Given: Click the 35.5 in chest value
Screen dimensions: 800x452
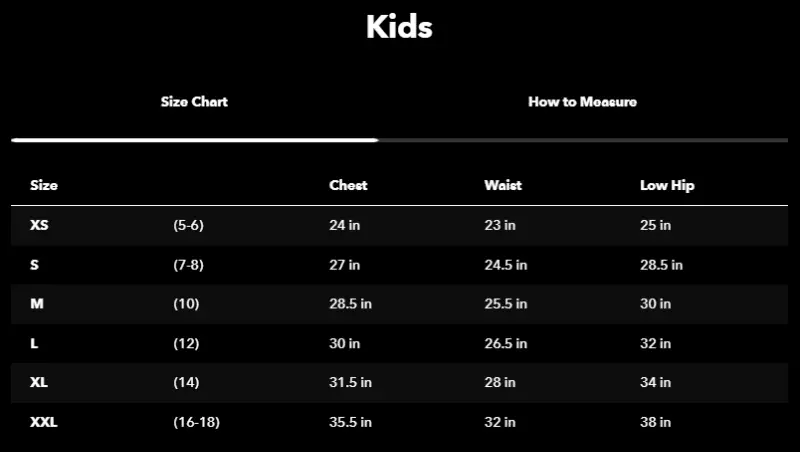Looking at the screenshot, I should pos(350,422).
